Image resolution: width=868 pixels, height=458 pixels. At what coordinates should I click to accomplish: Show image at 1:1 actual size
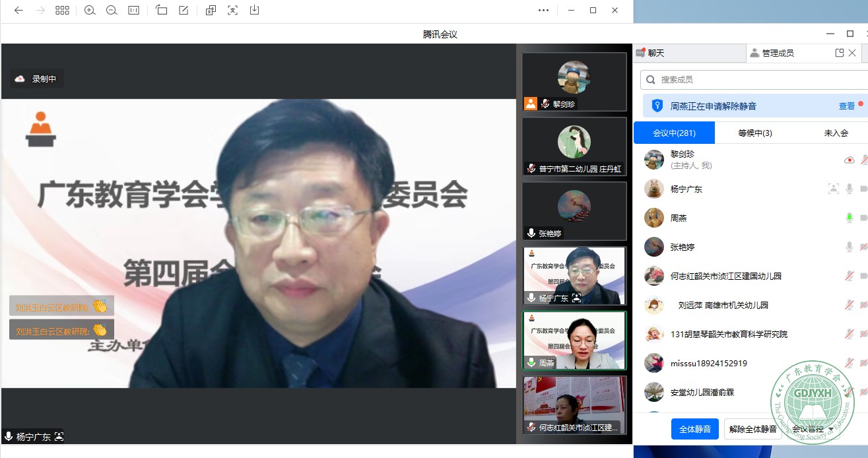(x=133, y=11)
